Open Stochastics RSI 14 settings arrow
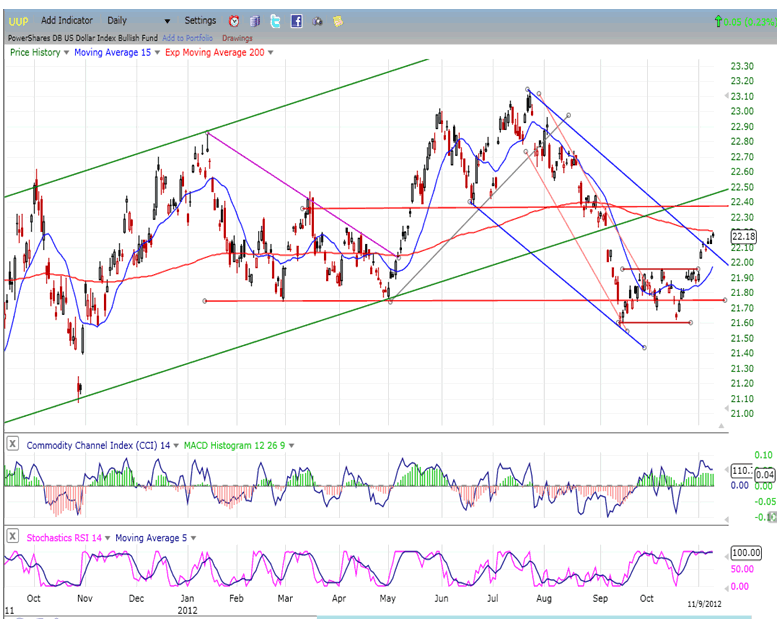 (x=107, y=538)
